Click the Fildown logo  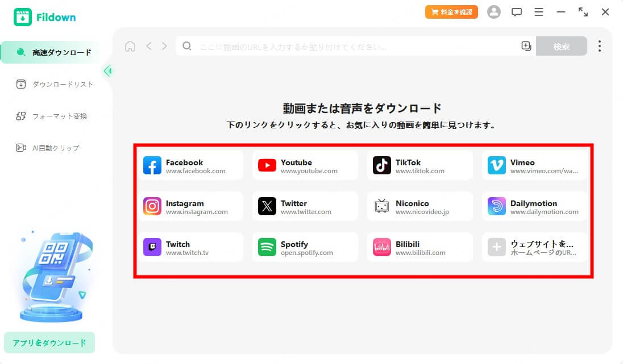point(44,17)
